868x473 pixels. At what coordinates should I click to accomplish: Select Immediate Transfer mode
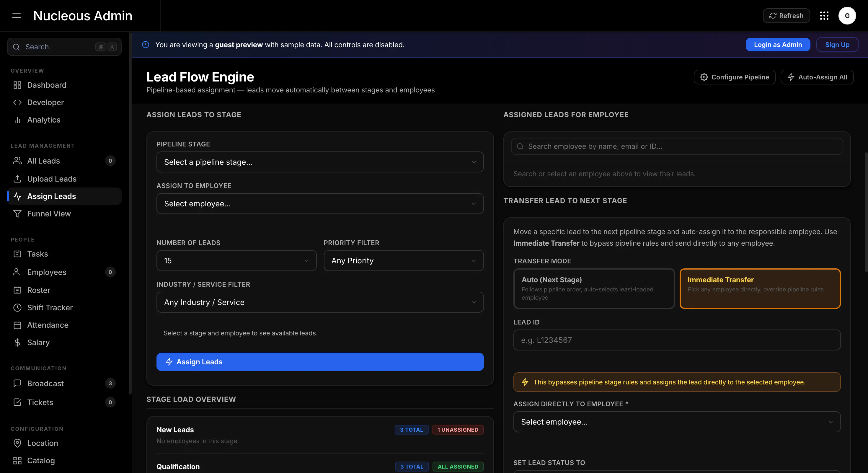[760, 288]
